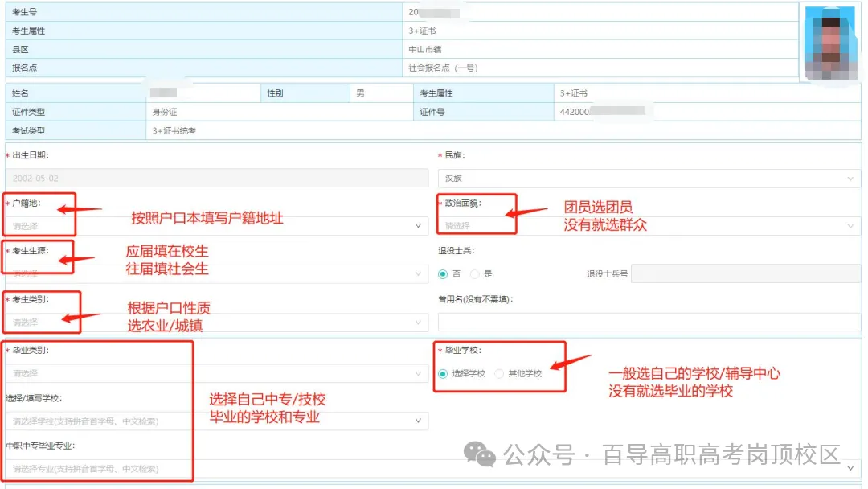This screenshot has height=489, width=868.
Task: Click the 出生日期 field showing 2002-05-02
Action: coord(216,179)
